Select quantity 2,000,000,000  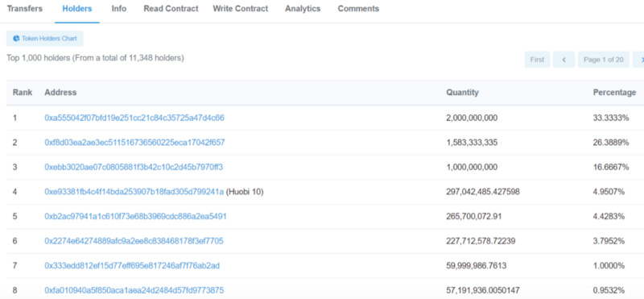tap(472, 118)
